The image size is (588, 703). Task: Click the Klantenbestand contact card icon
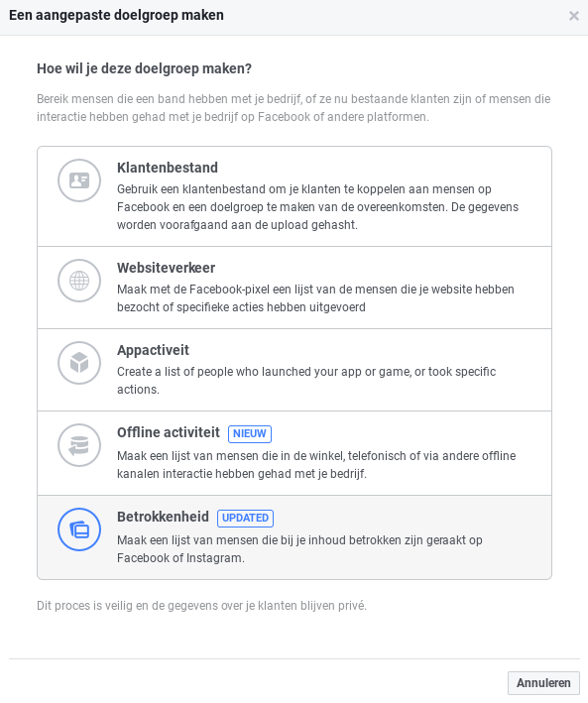click(x=79, y=180)
